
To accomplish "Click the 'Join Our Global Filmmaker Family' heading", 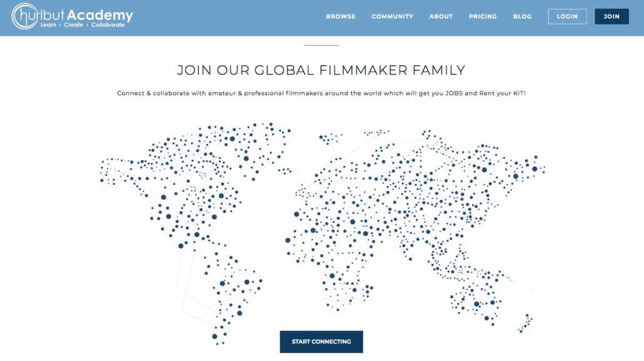I will click(x=321, y=70).
